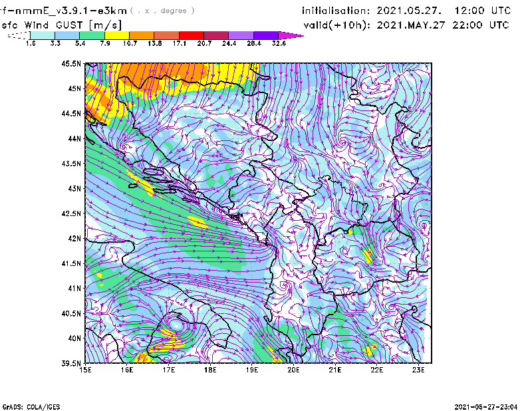Image resolution: width=532 pixels, height=411 pixels.
Task: Click the legend value "20.7"
Action: point(204,43)
